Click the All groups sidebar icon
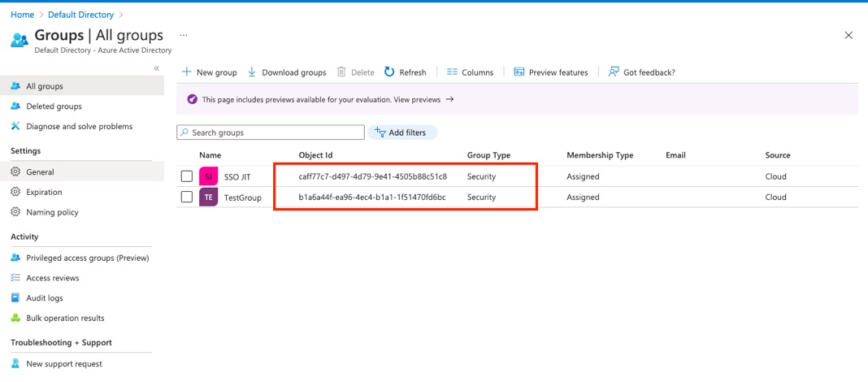Image resolution: width=868 pixels, height=382 pixels. (15, 86)
